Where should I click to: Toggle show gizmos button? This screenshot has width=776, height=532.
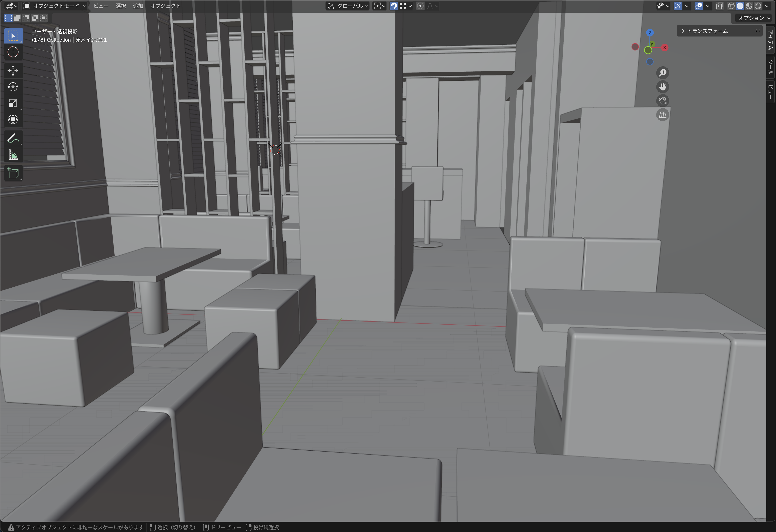pyautogui.click(x=678, y=6)
